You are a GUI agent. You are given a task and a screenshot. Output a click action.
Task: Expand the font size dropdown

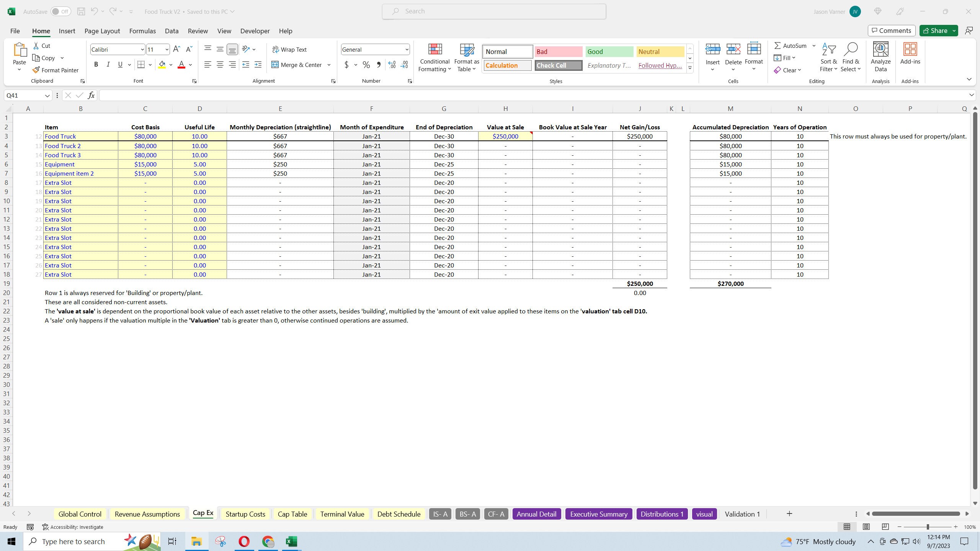167,49
